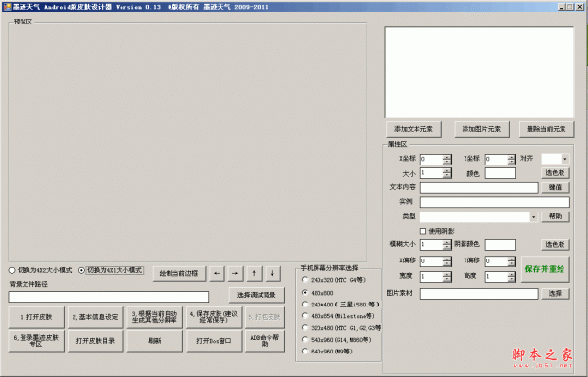The width and height of the screenshot is (588, 377).
Task: Click the 图片素材 input field
Action: click(479, 294)
